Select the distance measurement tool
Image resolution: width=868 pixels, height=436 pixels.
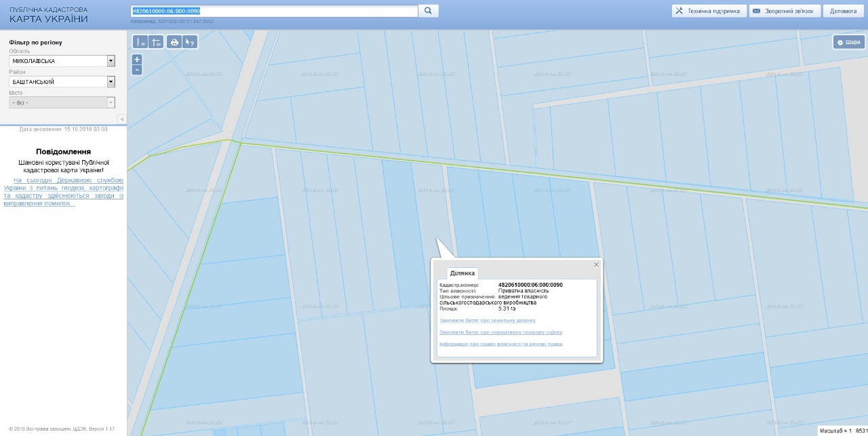click(140, 42)
